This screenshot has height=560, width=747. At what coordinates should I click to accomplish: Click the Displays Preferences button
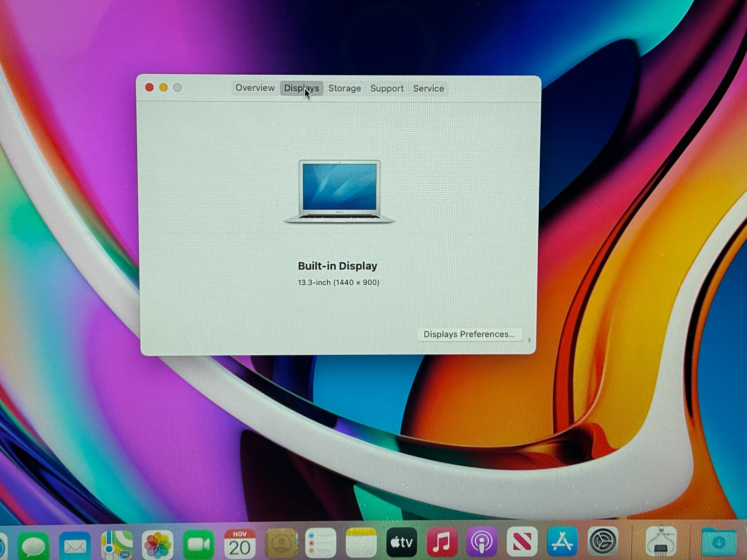469,334
